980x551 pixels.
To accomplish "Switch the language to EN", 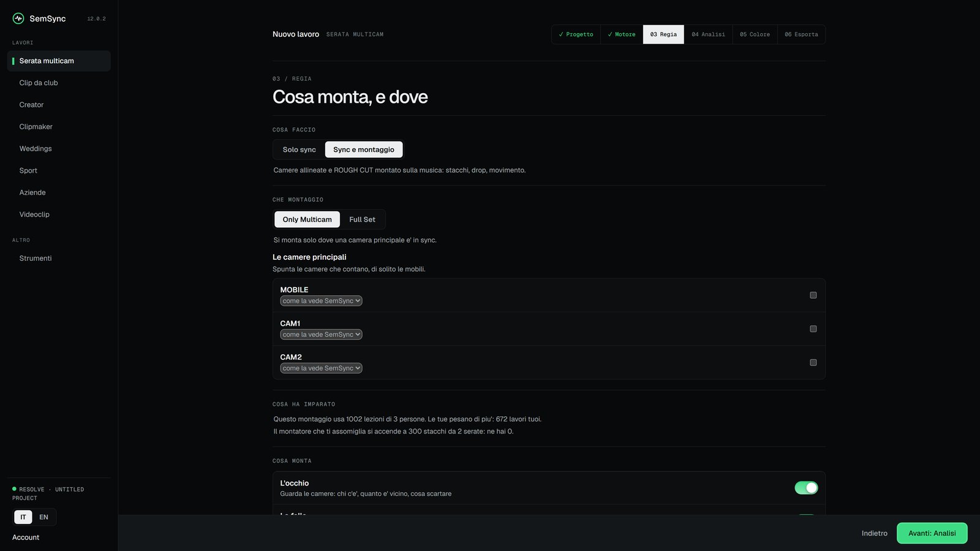I will 43,517.
